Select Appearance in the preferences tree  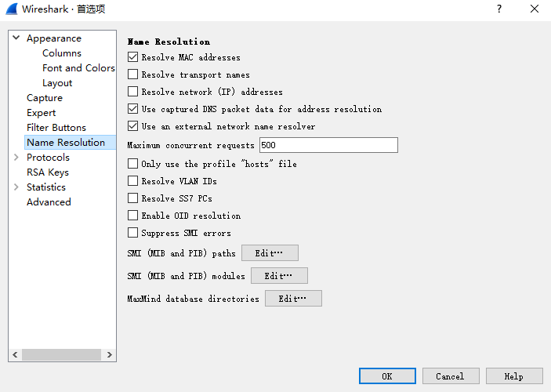coord(54,38)
